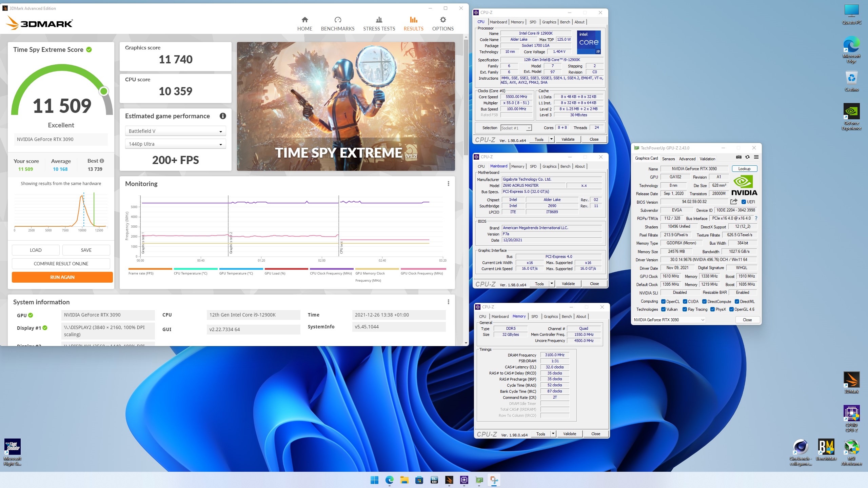Open MSI Afterburner desktop shortcut
The width and height of the screenshot is (868, 488).
(x=851, y=452)
